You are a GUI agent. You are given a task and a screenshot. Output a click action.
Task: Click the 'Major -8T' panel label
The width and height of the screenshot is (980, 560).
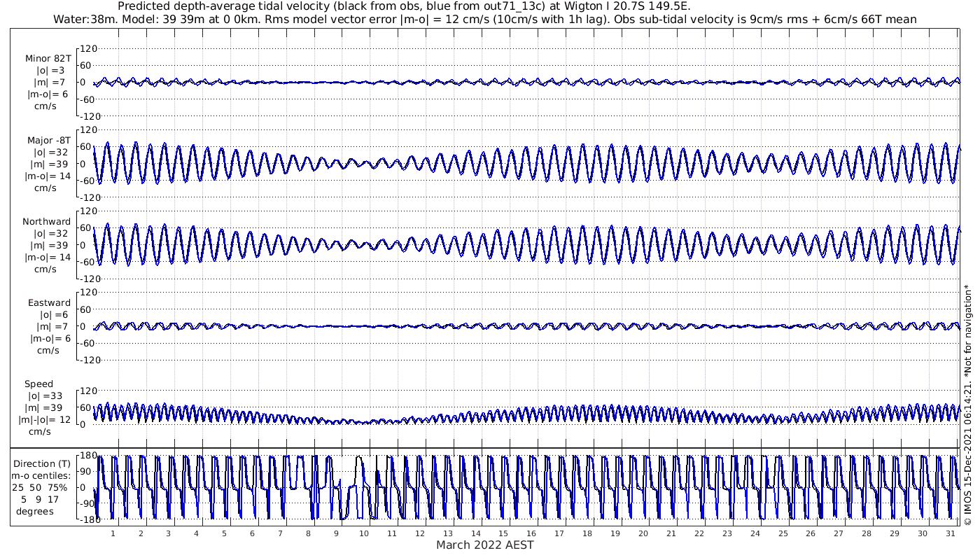(x=48, y=140)
